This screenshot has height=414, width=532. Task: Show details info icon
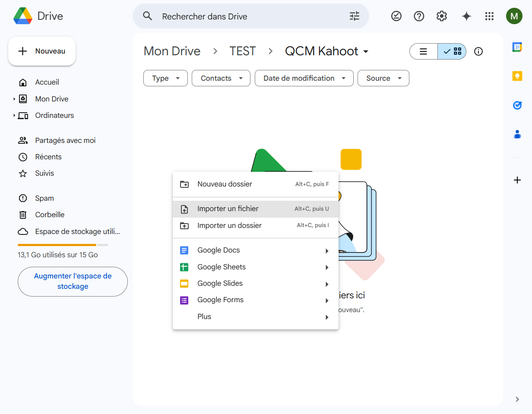pos(478,51)
